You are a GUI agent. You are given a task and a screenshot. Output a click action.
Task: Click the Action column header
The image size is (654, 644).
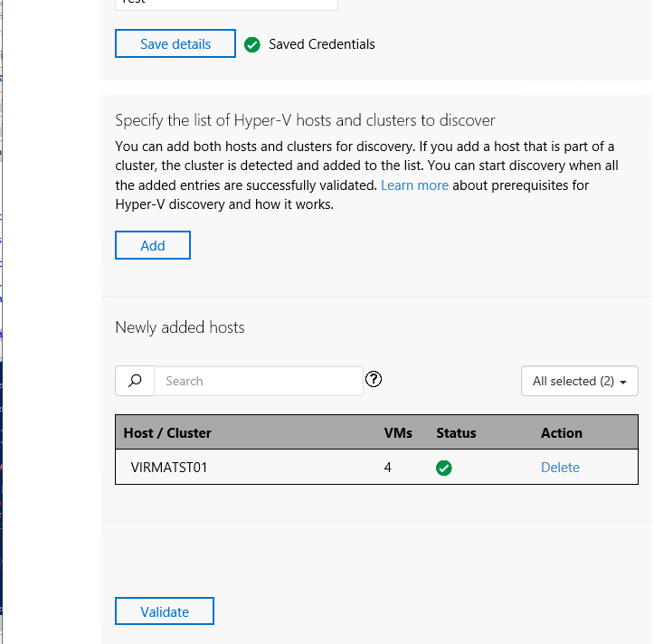click(x=562, y=433)
